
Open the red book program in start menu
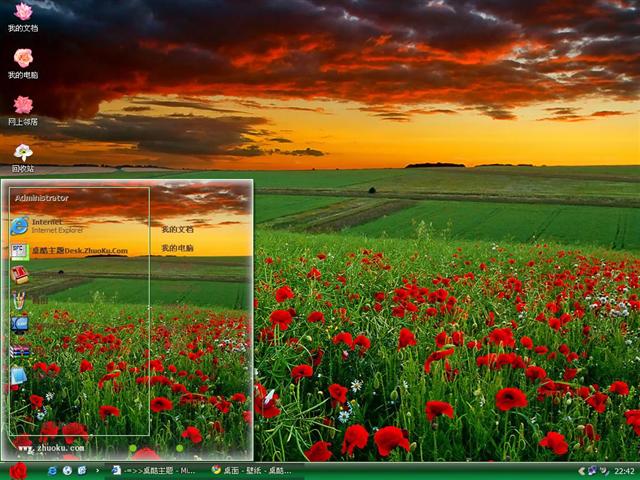tap(19, 275)
